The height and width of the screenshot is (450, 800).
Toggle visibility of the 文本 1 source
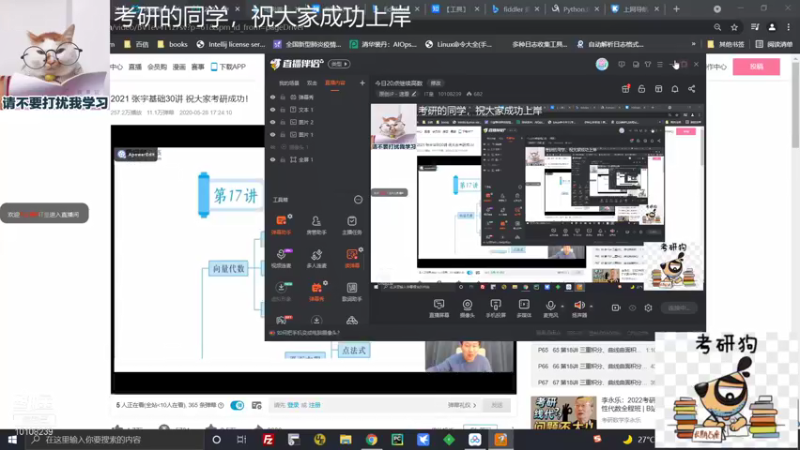pos(272,110)
